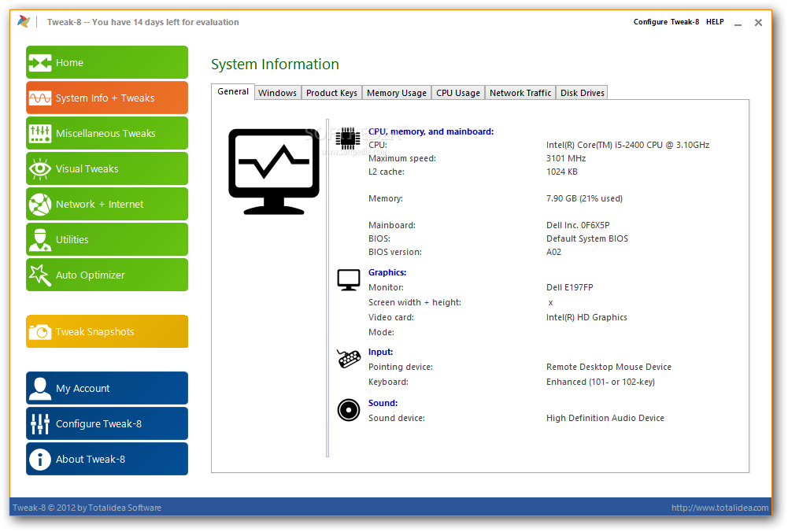Click the Input keyboard icon

pyautogui.click(x=348, y=359)
